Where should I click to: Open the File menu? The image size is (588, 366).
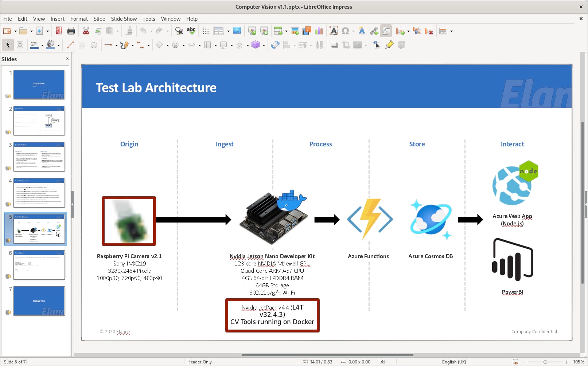point(8,19)
